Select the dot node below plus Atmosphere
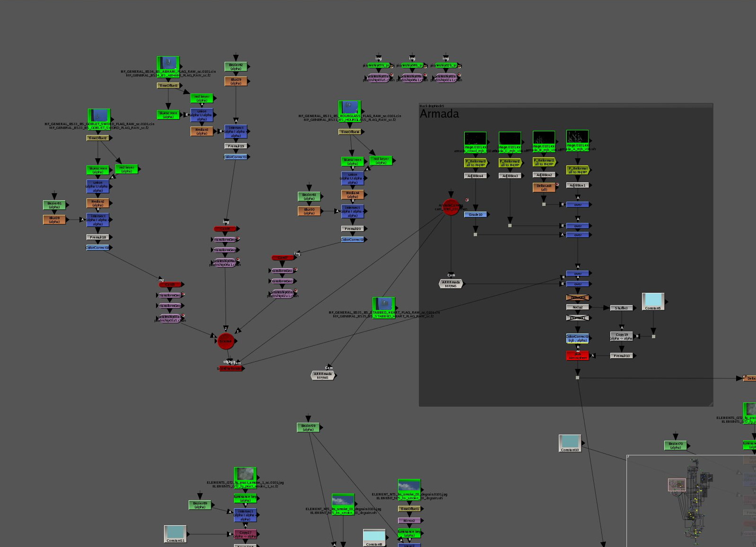Image resolution: width=756 pixels, height=547 pixels. click(578, 377)
